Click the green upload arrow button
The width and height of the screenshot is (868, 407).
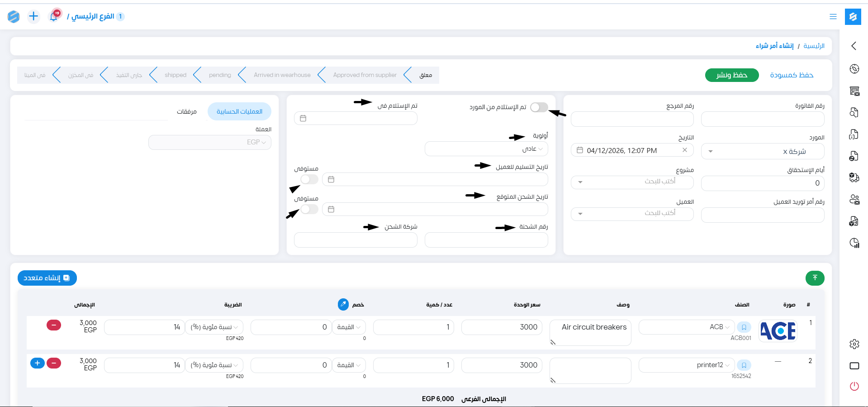815,278
